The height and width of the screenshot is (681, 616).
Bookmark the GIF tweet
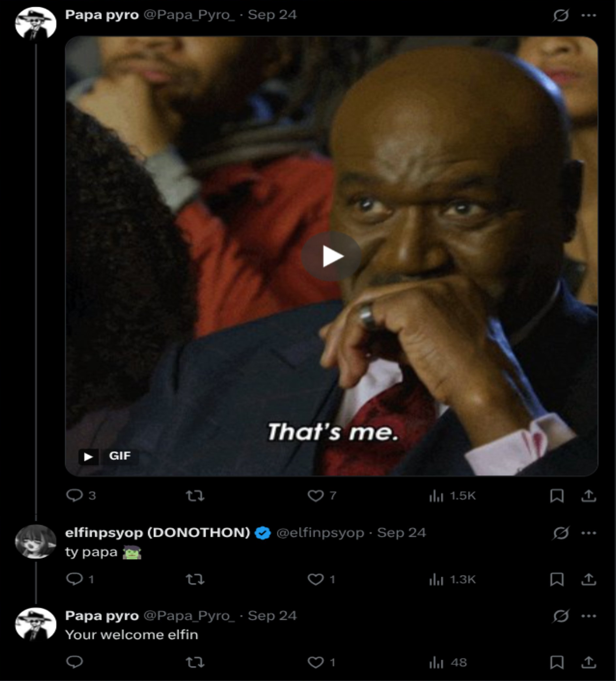(x=557, y=496)
